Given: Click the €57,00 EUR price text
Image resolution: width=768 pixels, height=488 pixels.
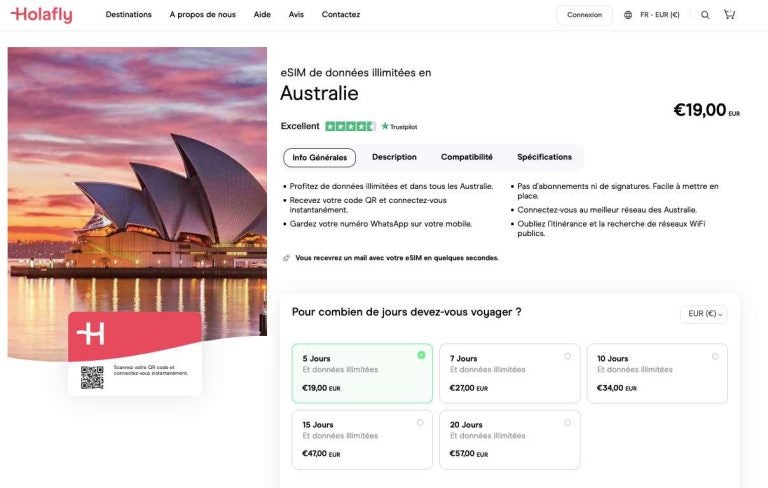Looking at the screenshot, I should pyautogui.click(x=469, y=454).
